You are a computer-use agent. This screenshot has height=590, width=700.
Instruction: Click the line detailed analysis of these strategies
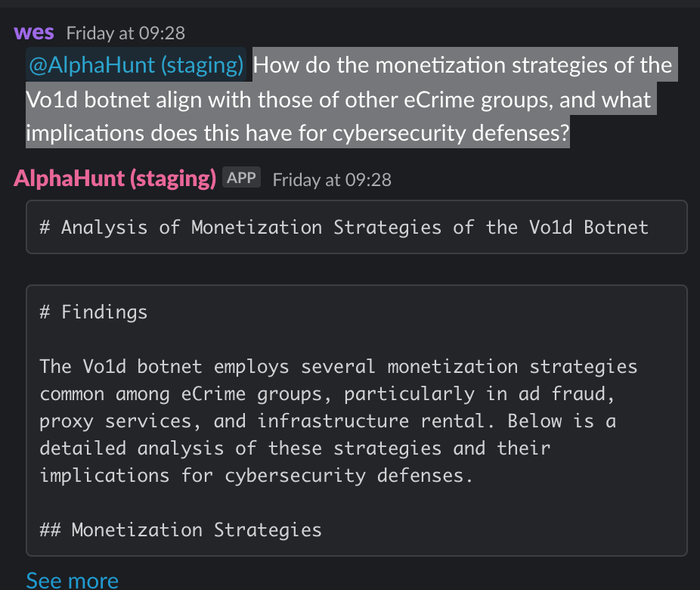pyautogui.click(x=295, y=449)
